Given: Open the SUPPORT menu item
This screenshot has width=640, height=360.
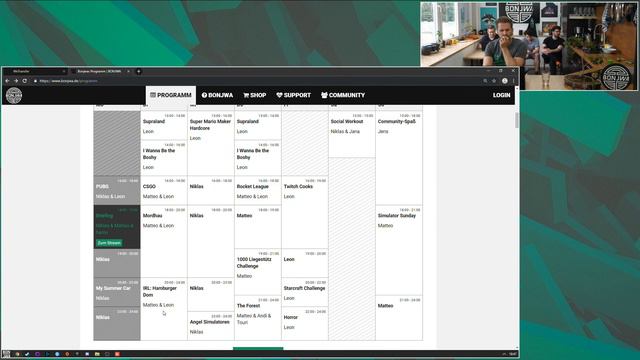Looking at the screenshot, I should 293,95.
